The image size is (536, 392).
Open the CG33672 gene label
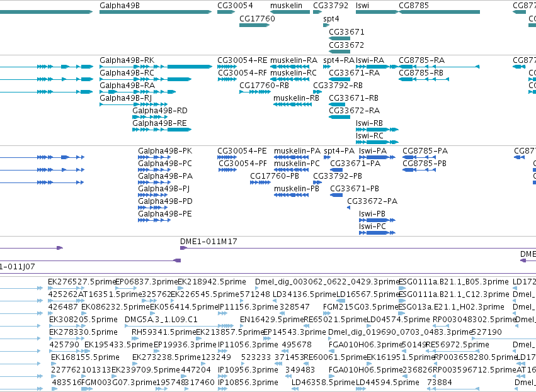coord(346,45)
